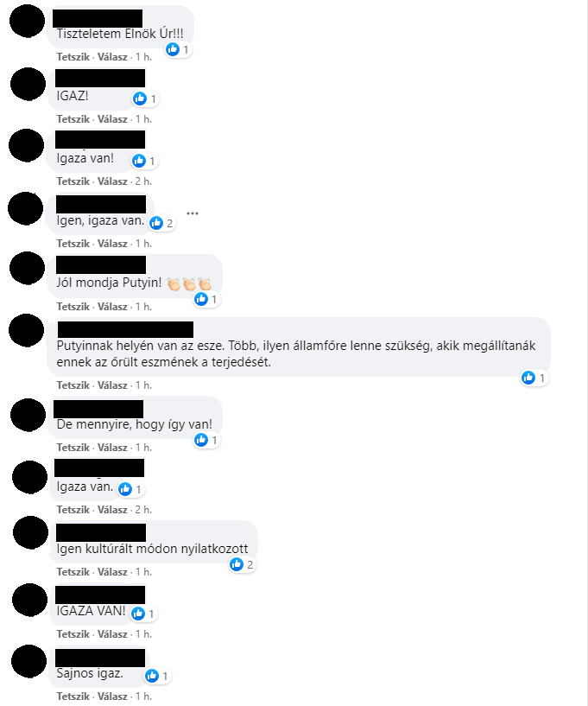The image size is (588, 706).
Task: Click Válasz under 'Sajnos igaz.' comment
Action: click(112, 696)
